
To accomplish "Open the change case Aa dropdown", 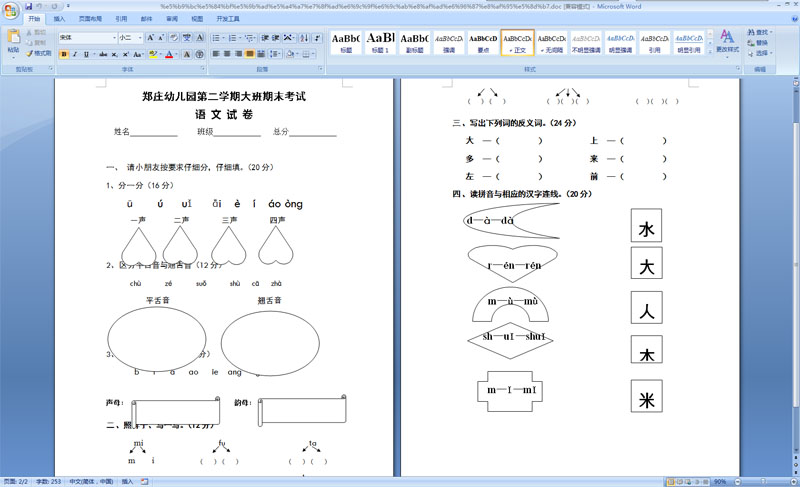I will (138, 54).
